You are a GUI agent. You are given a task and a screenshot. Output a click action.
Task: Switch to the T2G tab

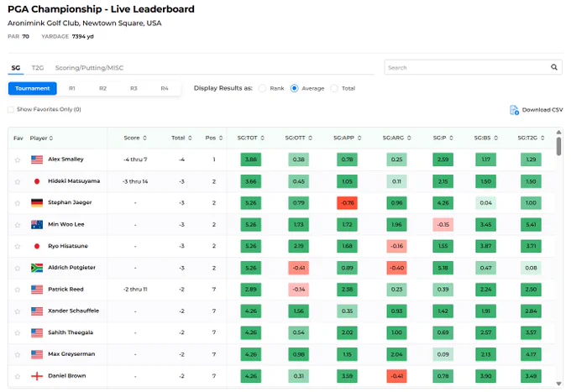tap(38, 68)
